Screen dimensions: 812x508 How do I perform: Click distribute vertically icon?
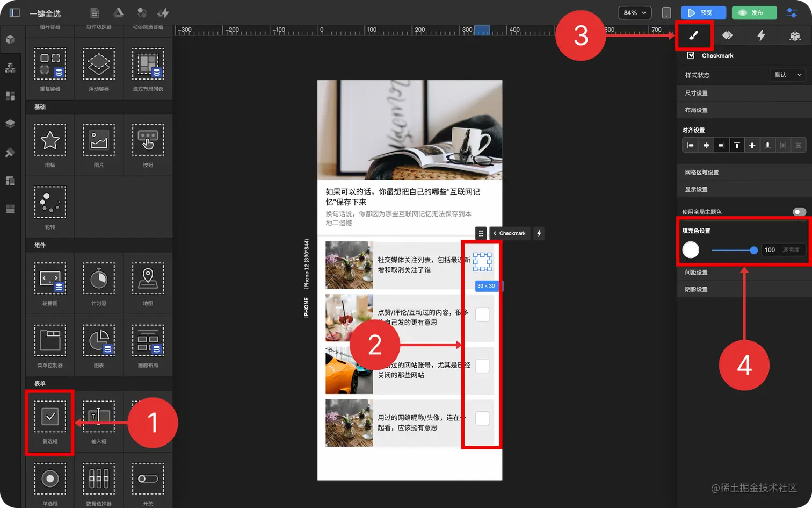point(799,146)
